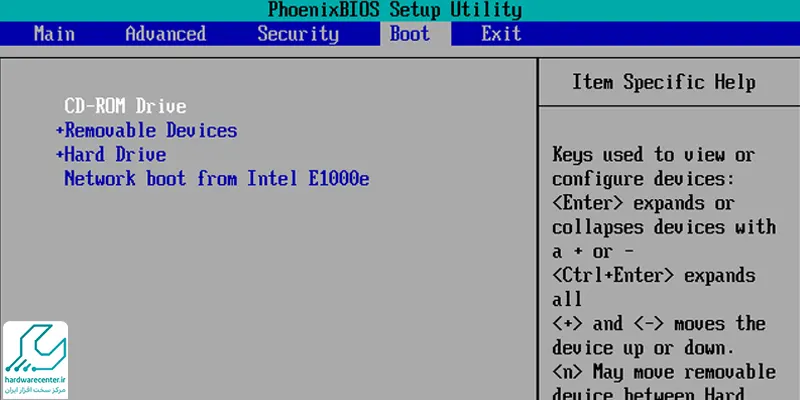Go to the Exit tab
The width and height of the screenshot is (800, 400).
click(501, 34)
